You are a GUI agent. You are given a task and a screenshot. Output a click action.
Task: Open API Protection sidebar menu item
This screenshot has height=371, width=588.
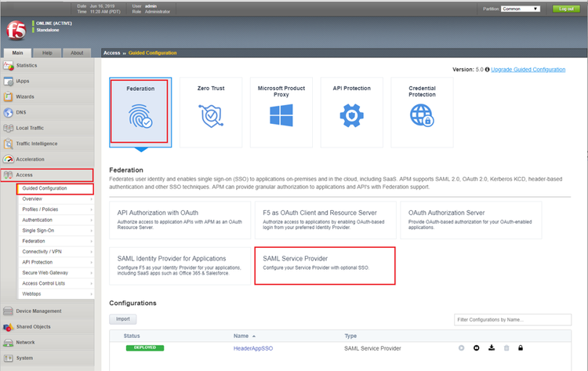pyautogui.click(x=56, y=263)
